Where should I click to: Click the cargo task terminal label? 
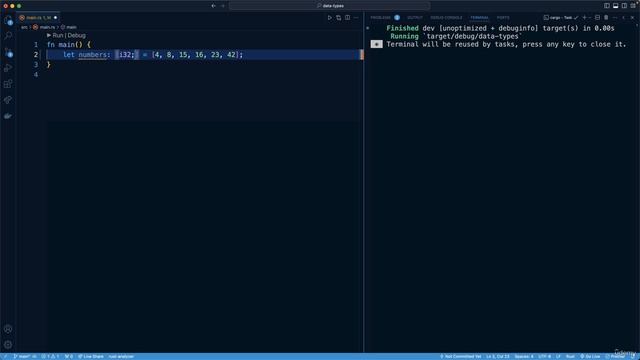(561, 18)
